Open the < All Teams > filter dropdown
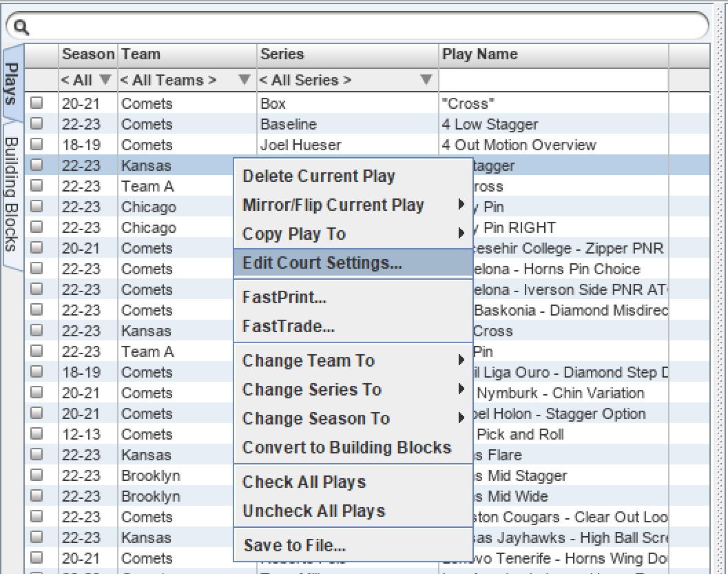This screenshot has height=574, width=728. pos(245,79)
